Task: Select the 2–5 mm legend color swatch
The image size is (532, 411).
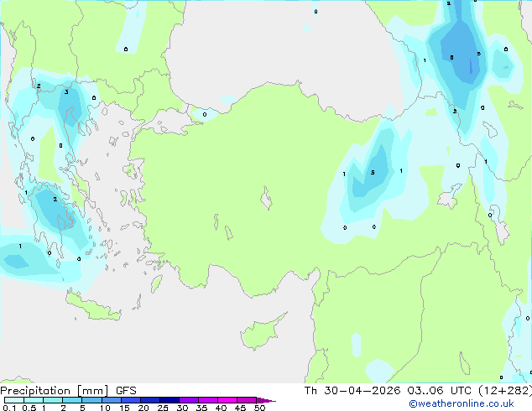Action: tap(72, 400)
